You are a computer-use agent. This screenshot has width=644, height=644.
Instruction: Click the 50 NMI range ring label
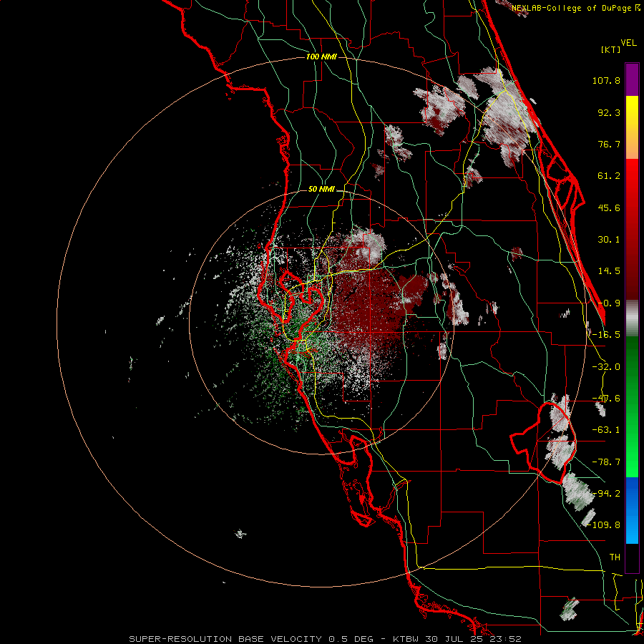tap(321, 190)
